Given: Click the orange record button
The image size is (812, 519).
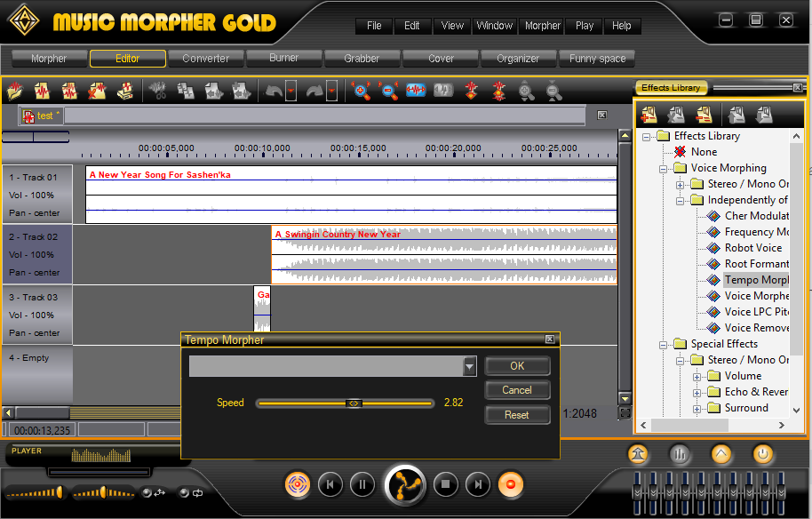Looking at the screenshot, I should pos(511,485).
